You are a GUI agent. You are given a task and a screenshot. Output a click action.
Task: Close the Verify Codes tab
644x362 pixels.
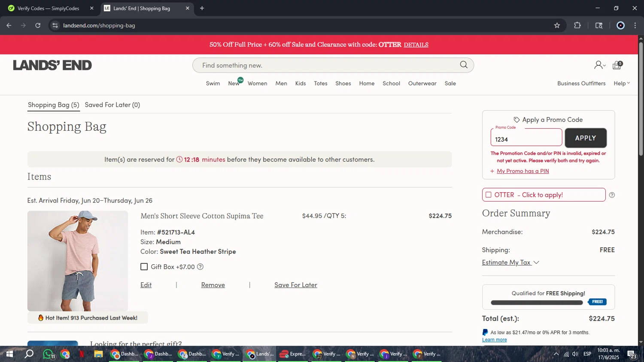[x=91, y=8]
